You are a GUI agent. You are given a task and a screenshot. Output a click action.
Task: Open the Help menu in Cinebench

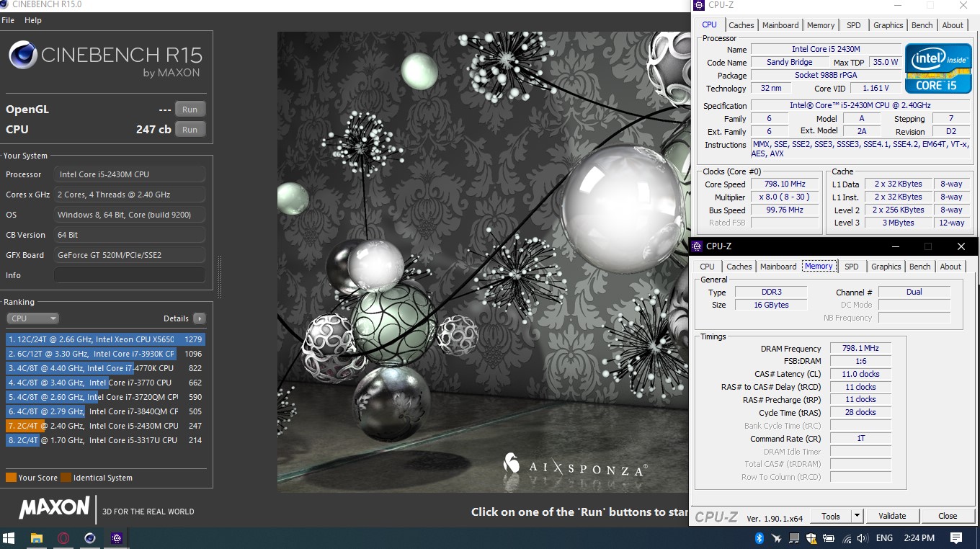pos(33,20)
